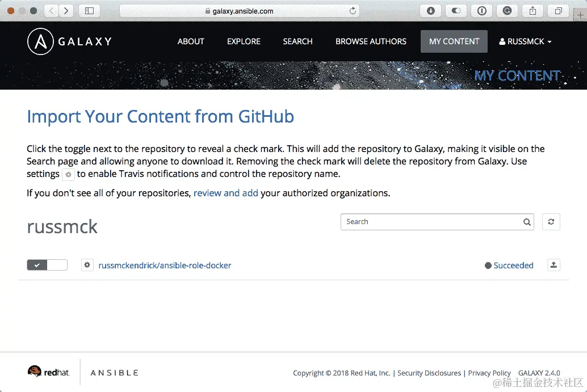Click the import upload icon for ansible-role-docker

(x=554, y=265)
